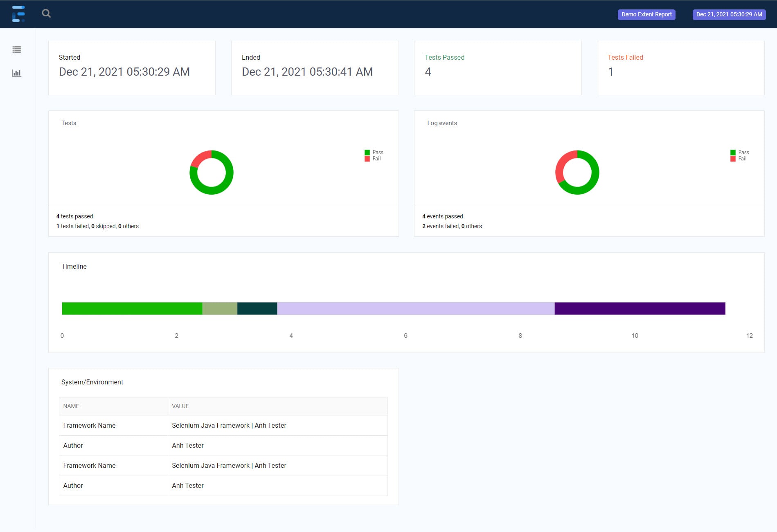Screen dimensions: 777x532
Task: Open the test list view icon in sidebar
Action: click(17, 49)
